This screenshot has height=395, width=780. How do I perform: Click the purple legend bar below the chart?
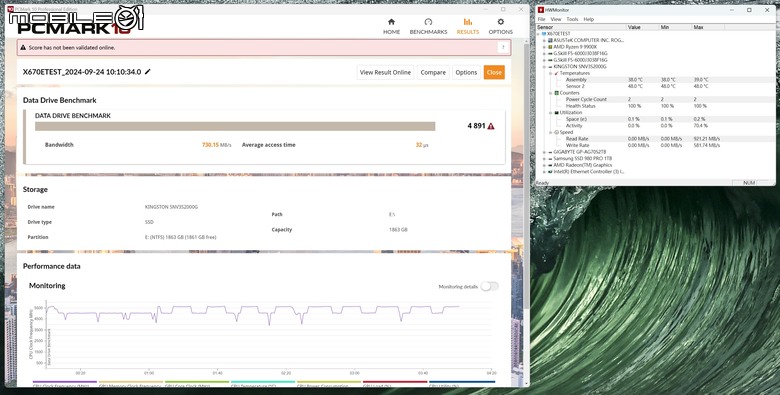(65, 382)
